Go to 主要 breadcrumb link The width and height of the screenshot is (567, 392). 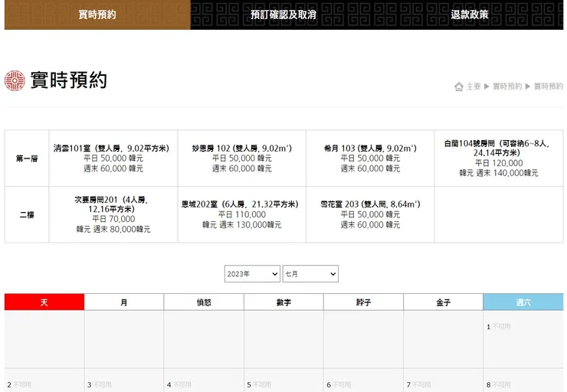[x=474, y=87]
